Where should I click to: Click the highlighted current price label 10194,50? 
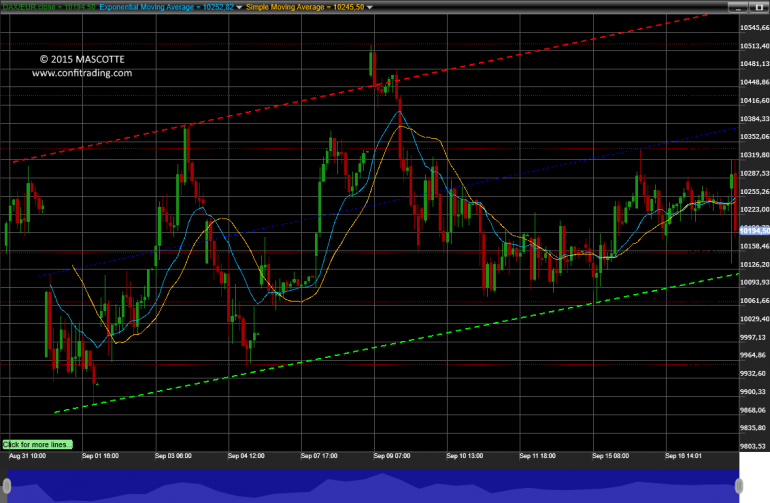click(x=754, y=230)
